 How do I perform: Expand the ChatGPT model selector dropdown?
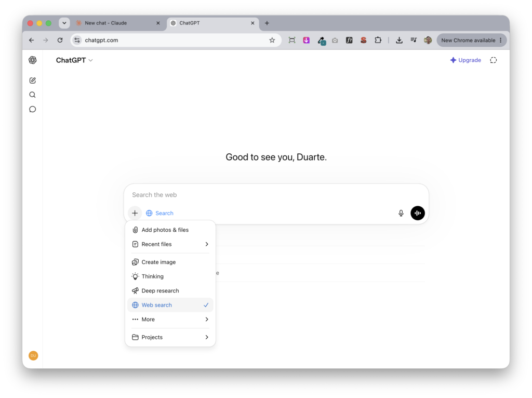(74, 60)
